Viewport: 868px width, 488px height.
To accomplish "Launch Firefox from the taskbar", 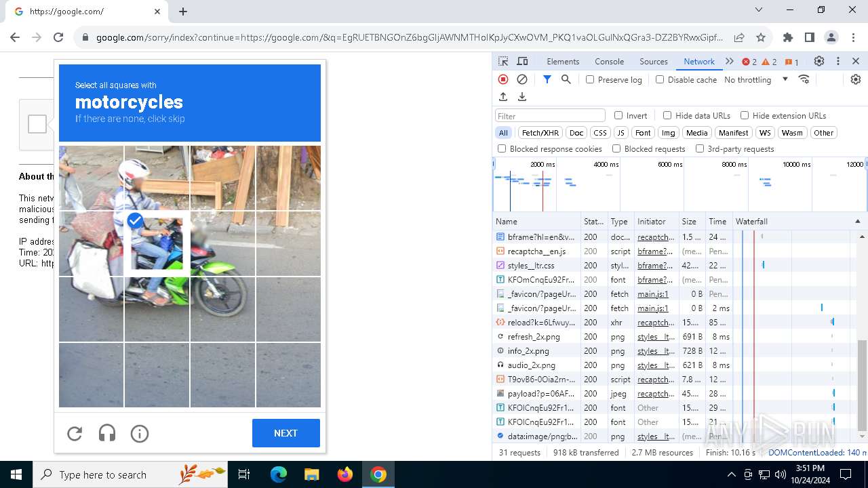I will pos(345,474).
